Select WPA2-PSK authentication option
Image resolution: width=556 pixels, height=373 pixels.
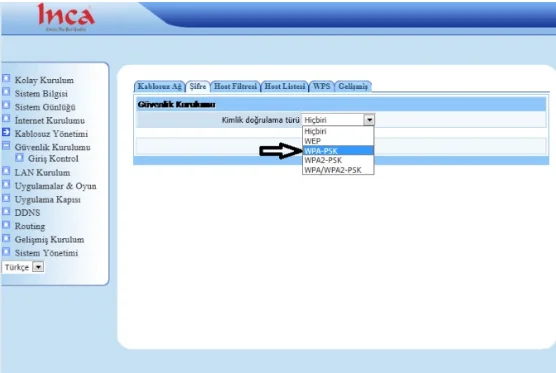(338, 160)
